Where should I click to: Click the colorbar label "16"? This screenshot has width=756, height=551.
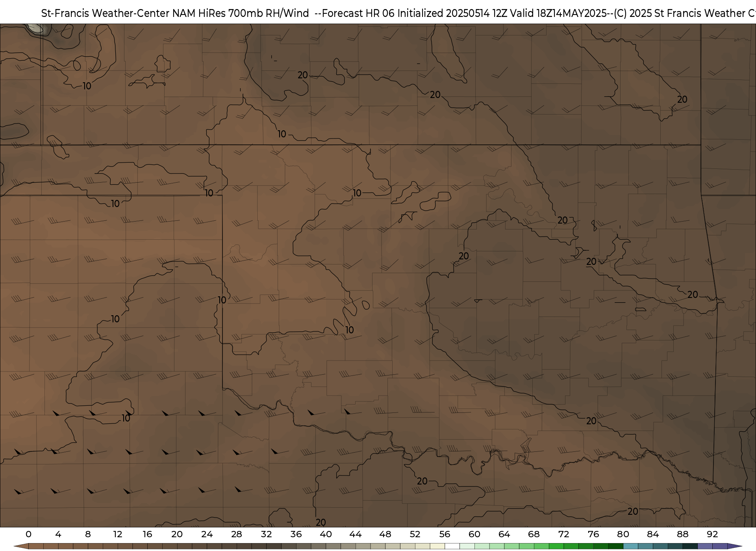pos(147,534)
